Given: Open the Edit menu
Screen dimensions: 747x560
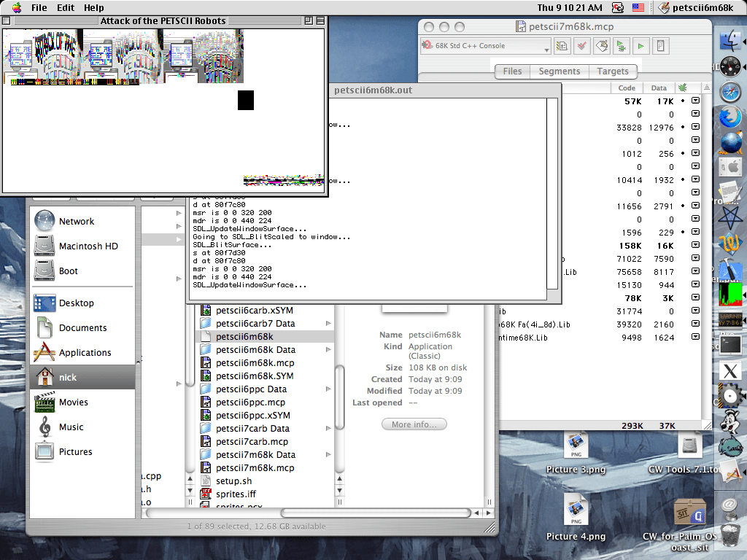Looking at the screenshot, I should click(x=66, y=7).
